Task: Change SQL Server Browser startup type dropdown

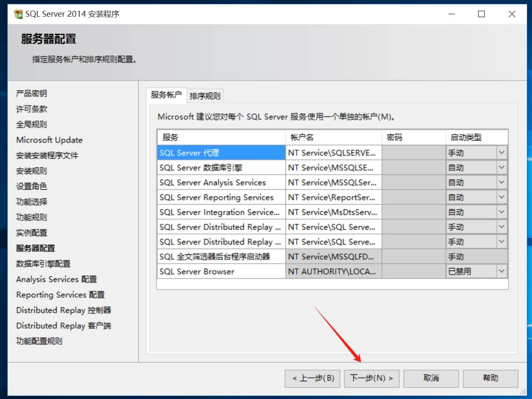Action: pyautogui.click(x=501, y=271)
